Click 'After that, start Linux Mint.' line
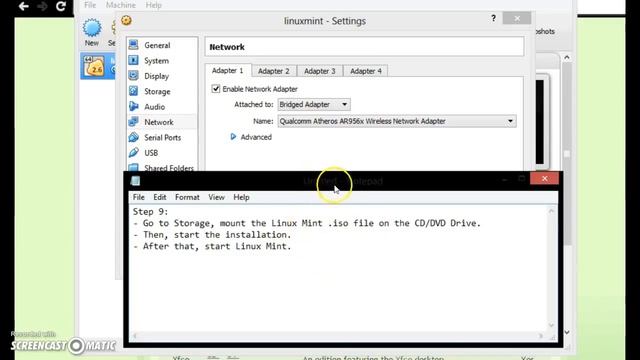640x360 pixels. [x=212, y=246]
